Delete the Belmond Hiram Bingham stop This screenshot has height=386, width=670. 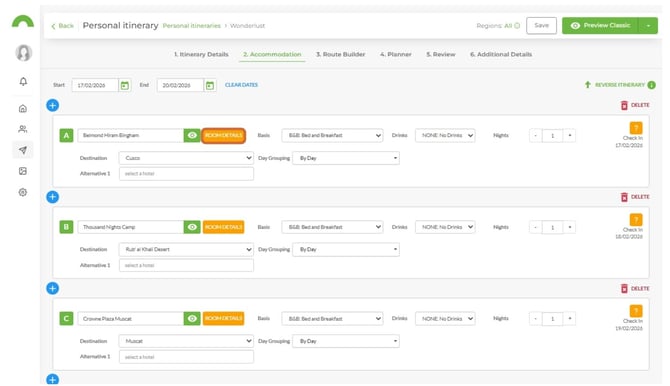coord(635,105)
